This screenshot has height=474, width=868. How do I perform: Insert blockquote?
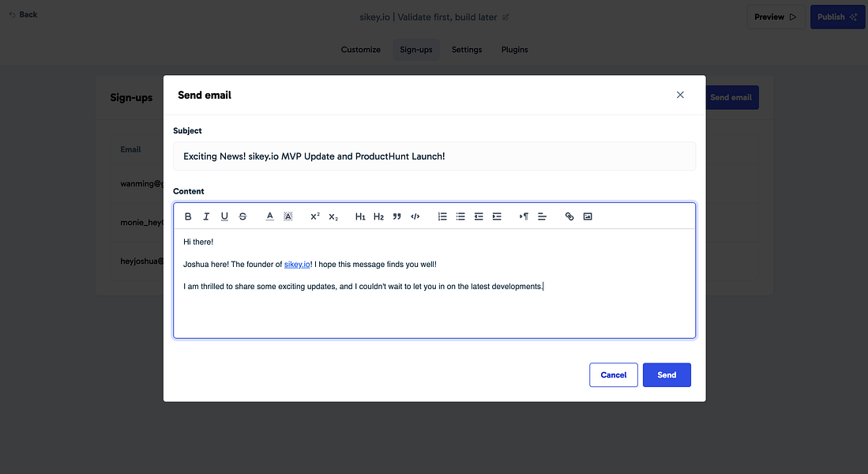[x=397, y=216]
